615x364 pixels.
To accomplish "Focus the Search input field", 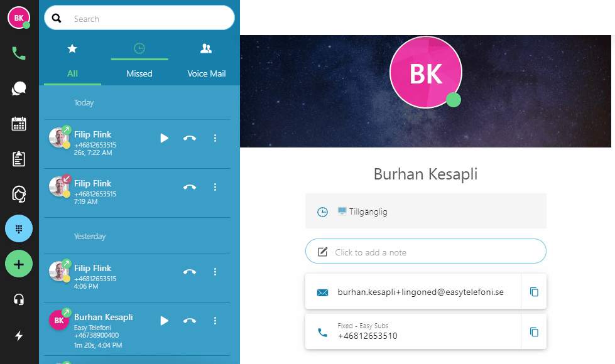I will tap(139, 18).
